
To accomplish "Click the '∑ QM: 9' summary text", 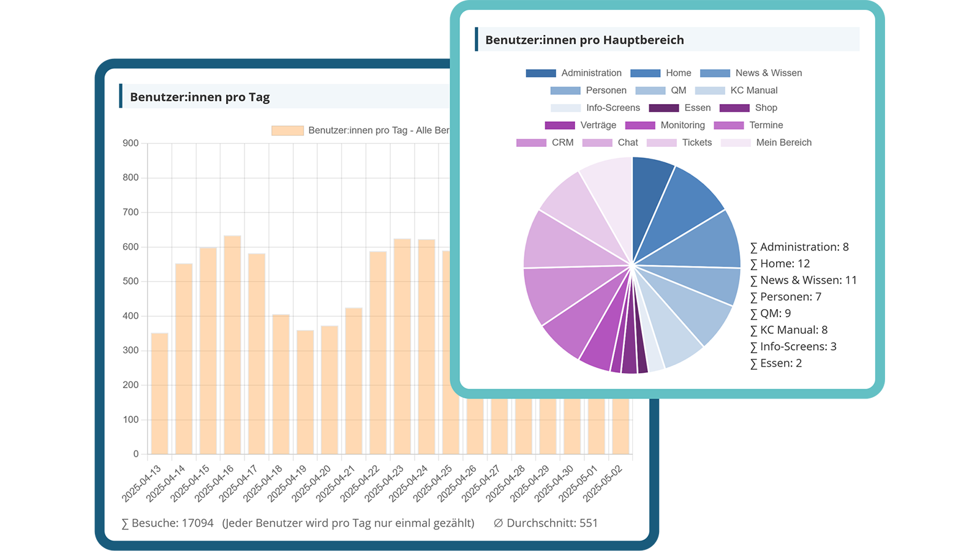I will tap(771, 313).
